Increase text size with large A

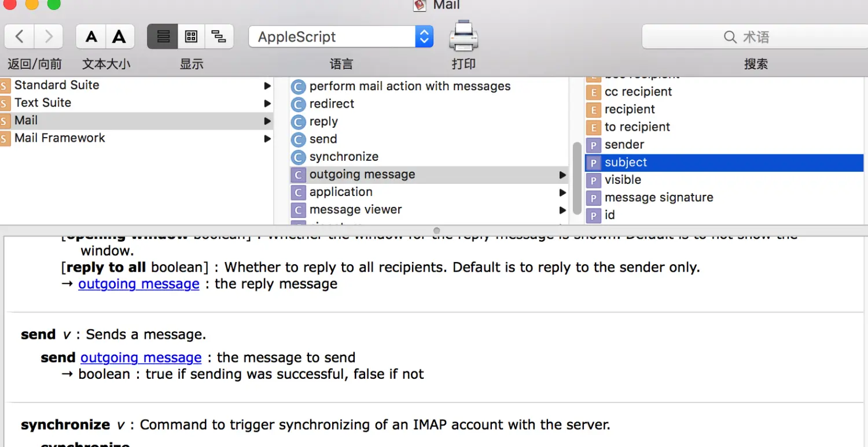[x=120, y=36]
